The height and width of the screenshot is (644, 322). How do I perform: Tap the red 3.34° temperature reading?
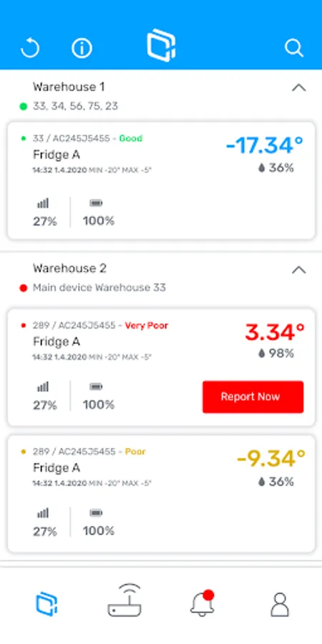coord(275,332)
